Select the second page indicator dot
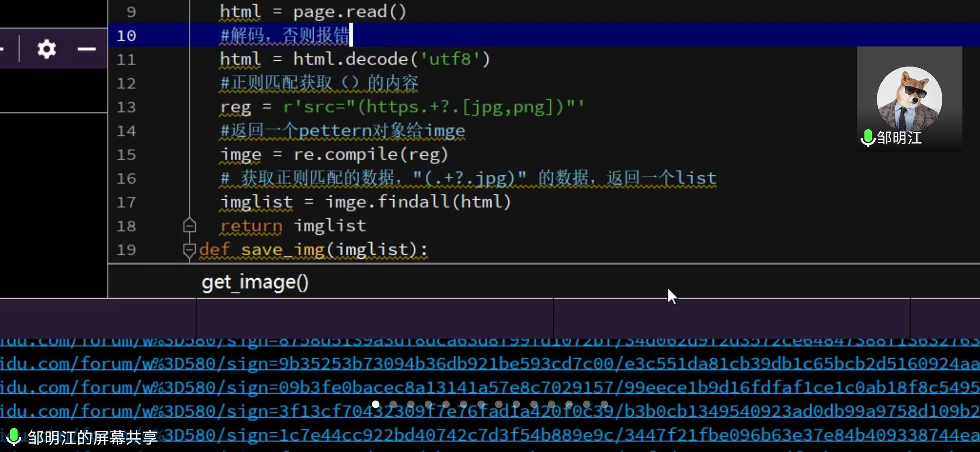The width and height of the screenshot is (980, 452). click(393, 404)
